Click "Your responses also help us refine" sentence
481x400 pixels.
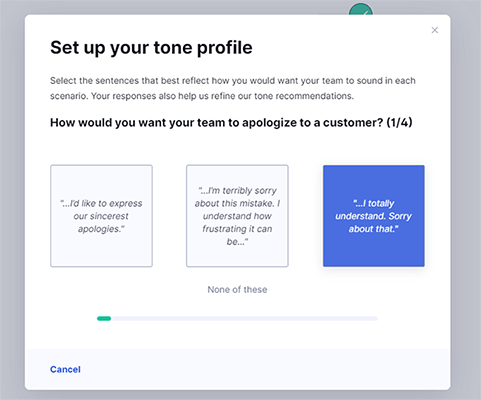[x=222, y=96]
